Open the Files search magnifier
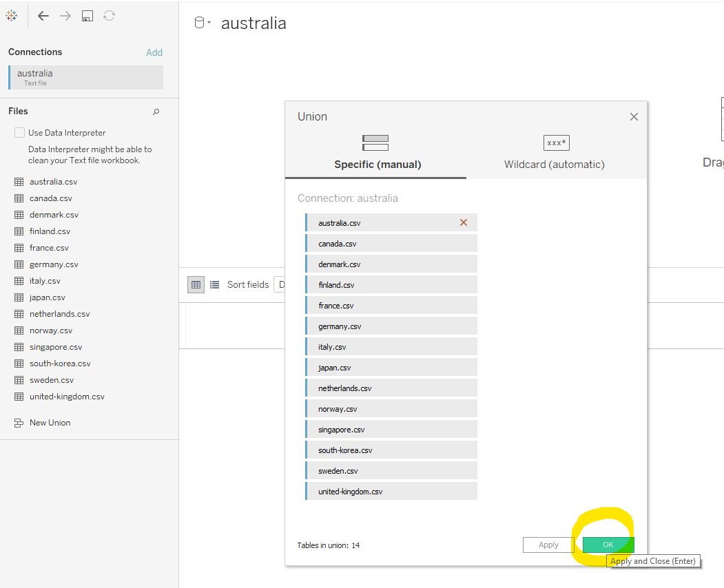The height and width of the screenshot is (588, 724). [156, 111]
